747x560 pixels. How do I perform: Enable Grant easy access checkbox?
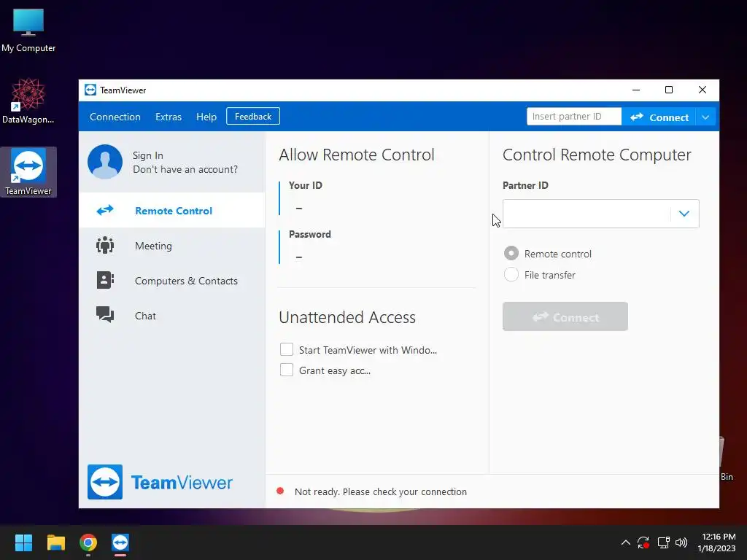click(x=286, y=370)
